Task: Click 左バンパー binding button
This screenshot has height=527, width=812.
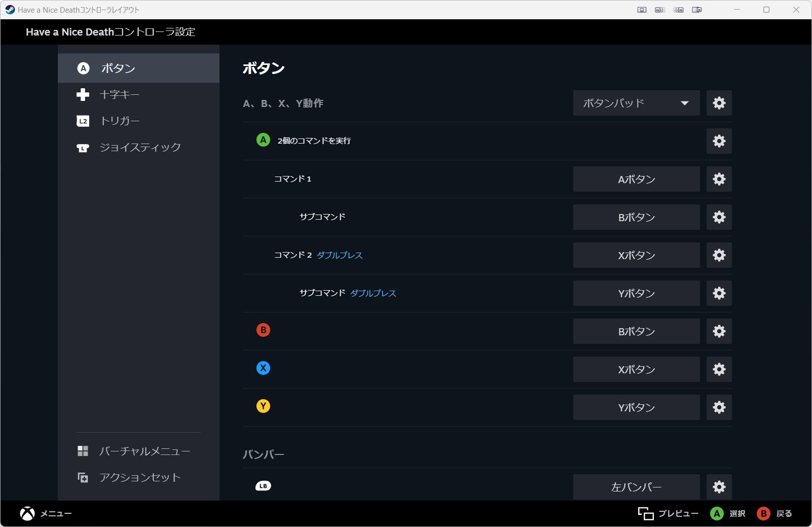Action: click(x=636, y=487)
